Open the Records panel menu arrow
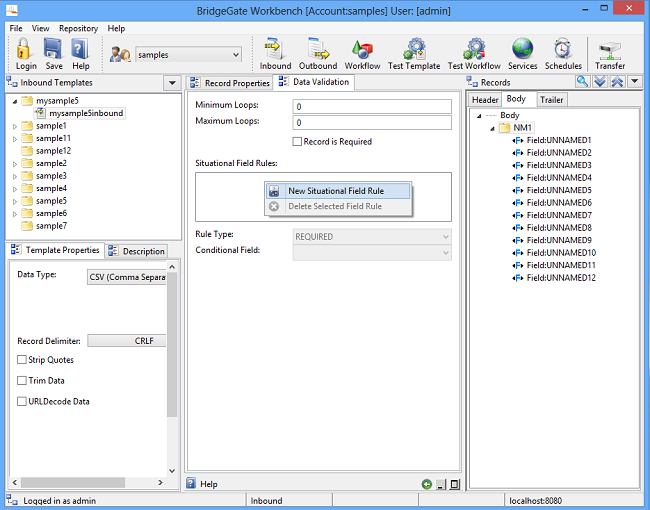Viewport: 650px width, 510px height. 635,81
